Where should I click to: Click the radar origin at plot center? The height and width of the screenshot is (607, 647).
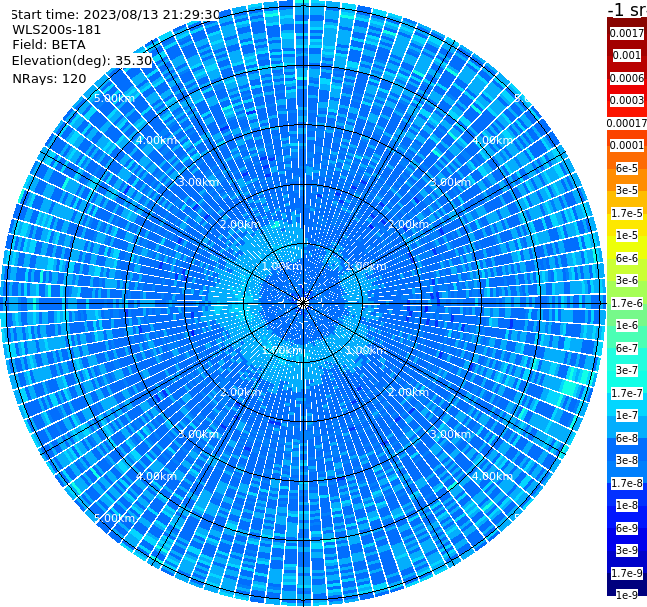(x=303, y=303)
